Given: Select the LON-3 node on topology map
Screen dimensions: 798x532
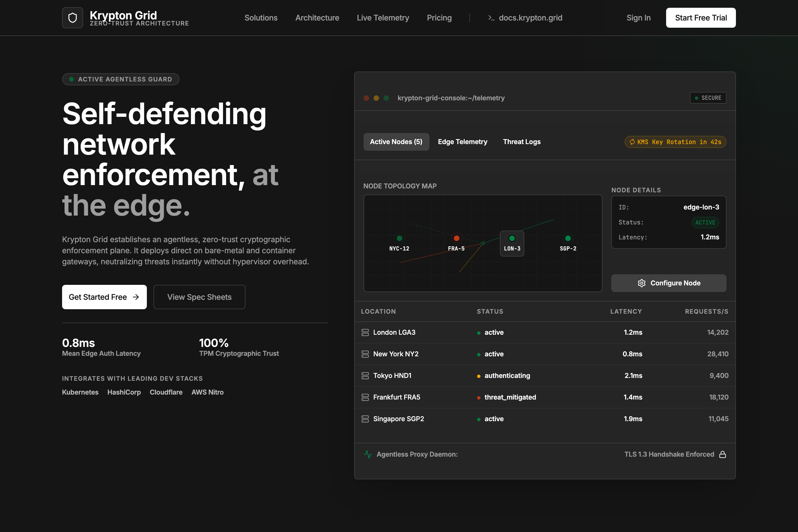Looking at the screenshot, I should click(x=512, y=243).
